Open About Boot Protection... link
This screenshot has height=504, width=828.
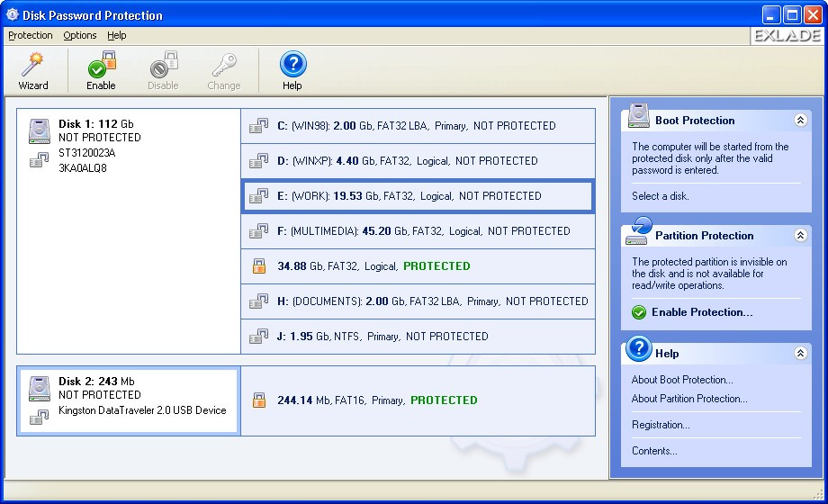[x=681, y=379]
